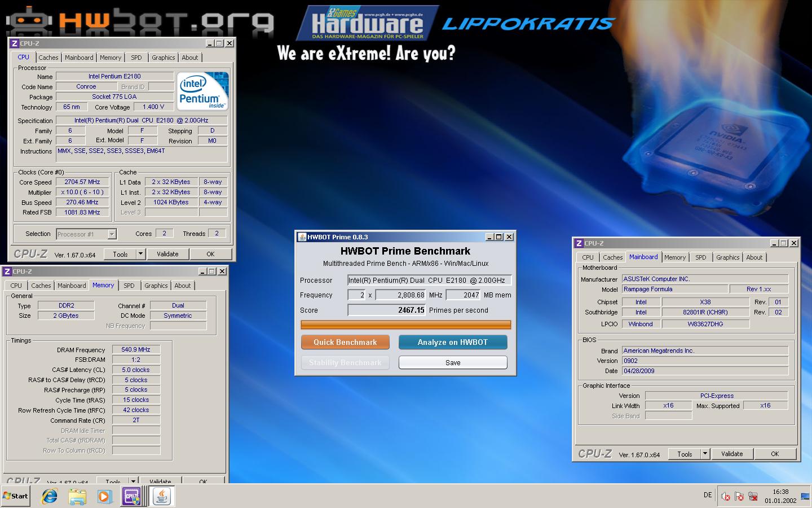Click the Command Rate value 2T

tap(136, 420)
